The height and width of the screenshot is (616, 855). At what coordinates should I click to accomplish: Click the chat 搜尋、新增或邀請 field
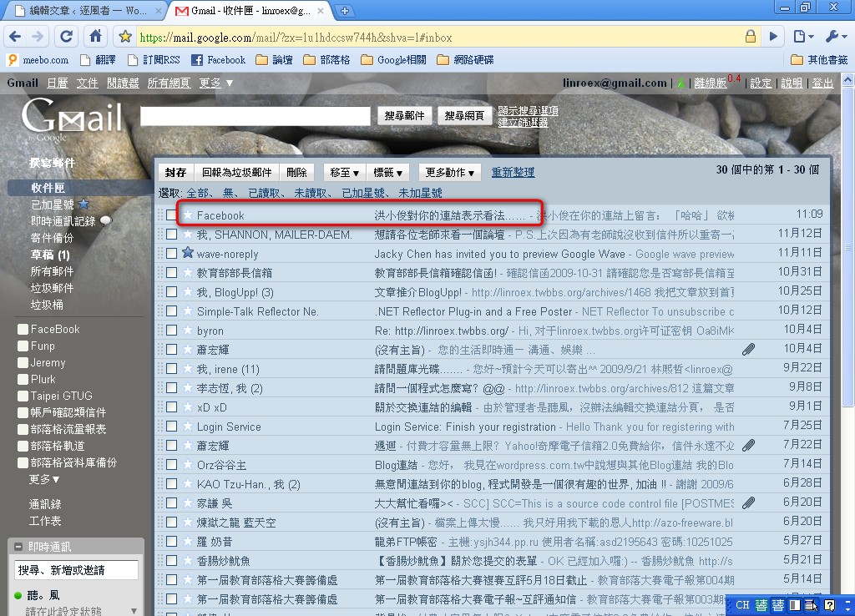(x=76, y=570)
